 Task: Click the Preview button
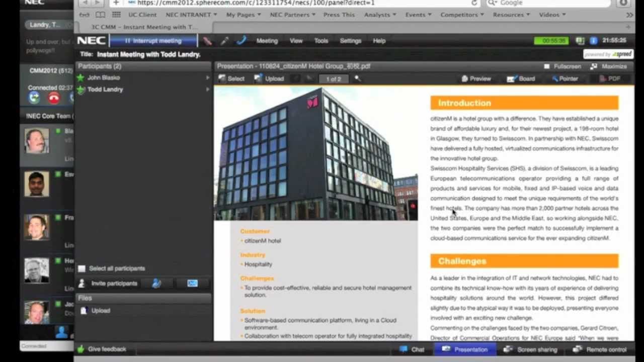(476, 79)
